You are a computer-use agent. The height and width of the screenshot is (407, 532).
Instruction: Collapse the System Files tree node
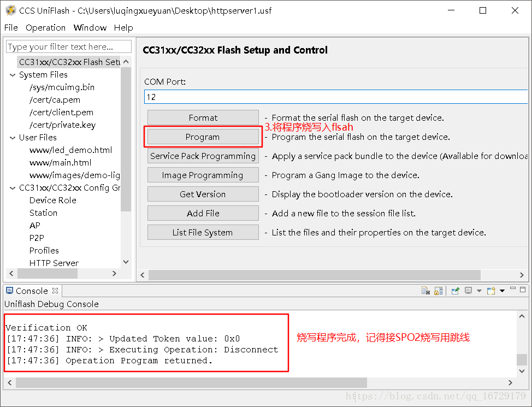pyautogui.click(x=13, y=75)
